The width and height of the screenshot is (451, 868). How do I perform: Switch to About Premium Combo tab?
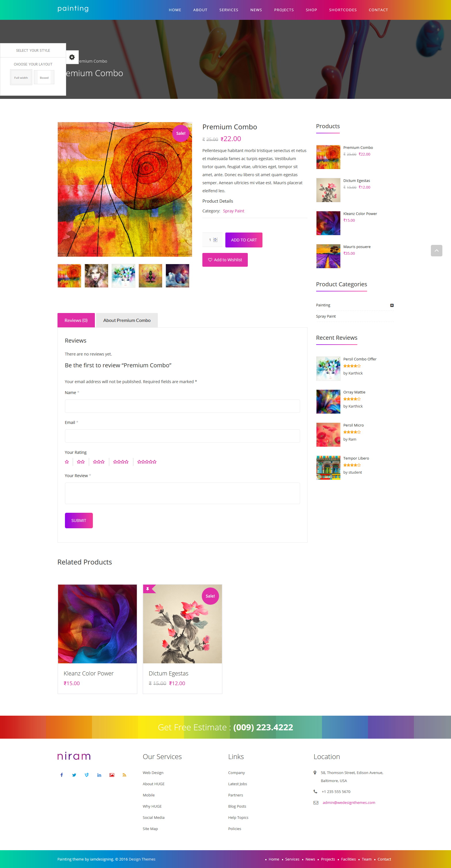coord(127,320)
